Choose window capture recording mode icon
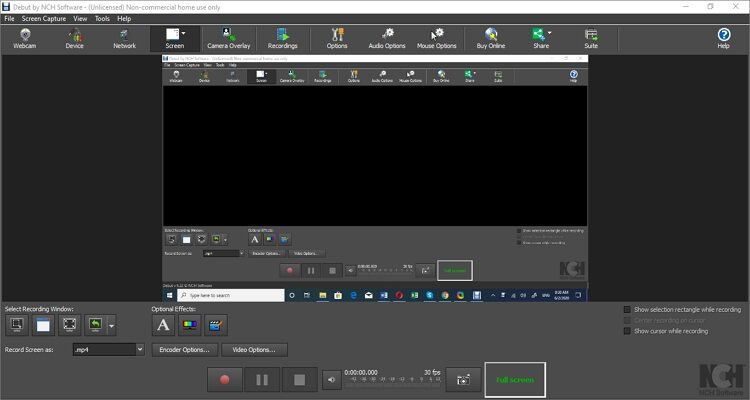 click(x=43, y=325)
